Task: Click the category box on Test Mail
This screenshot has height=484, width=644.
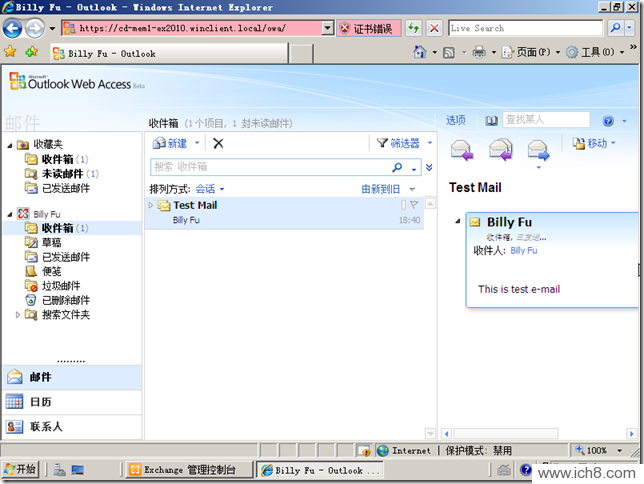Action: pos(403,205)
